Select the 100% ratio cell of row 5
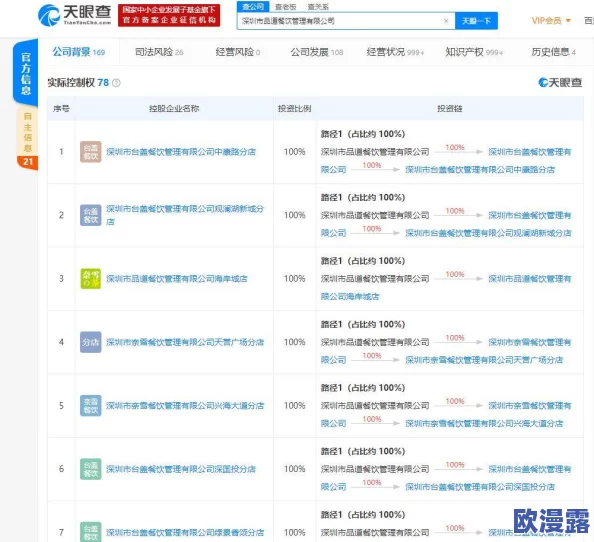Image resolution: width=594 pixels, height=542 pixels. point(294,406)
